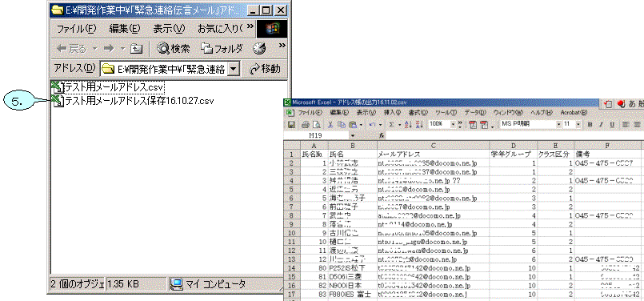The height and width of the screenshot is (301, 644).
Task: Click the Excel document icon beside the File menu
Action: click(290, 112)
